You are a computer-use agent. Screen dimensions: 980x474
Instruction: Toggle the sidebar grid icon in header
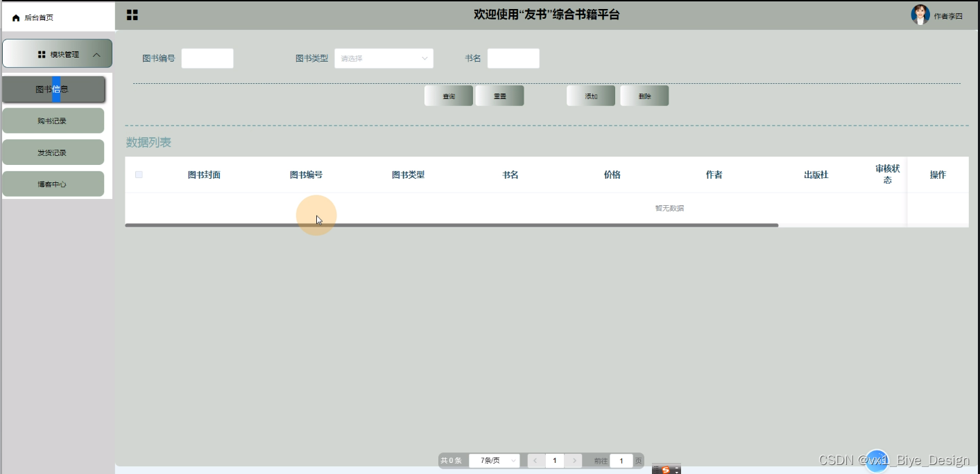click(132, 15)
